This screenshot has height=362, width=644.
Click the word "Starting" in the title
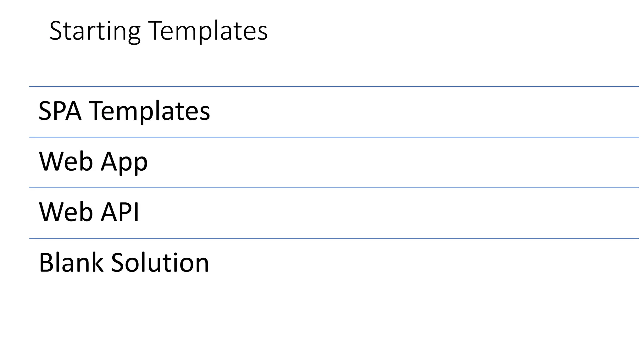(x=95, y=31)
